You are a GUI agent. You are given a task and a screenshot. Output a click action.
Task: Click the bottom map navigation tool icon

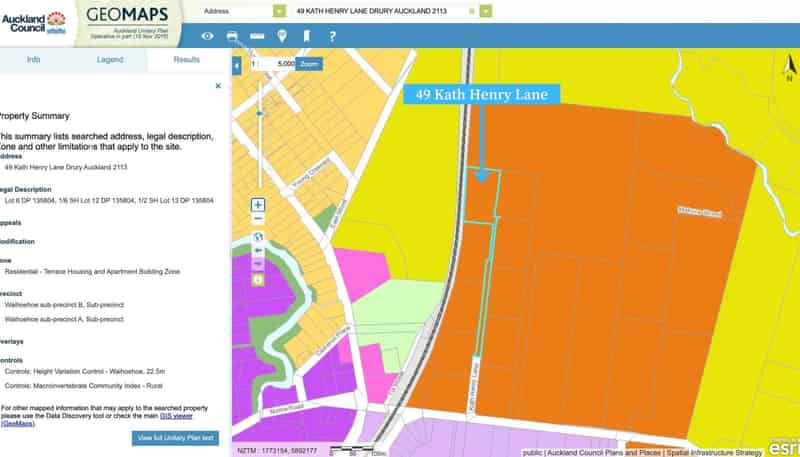coord(258,280)
